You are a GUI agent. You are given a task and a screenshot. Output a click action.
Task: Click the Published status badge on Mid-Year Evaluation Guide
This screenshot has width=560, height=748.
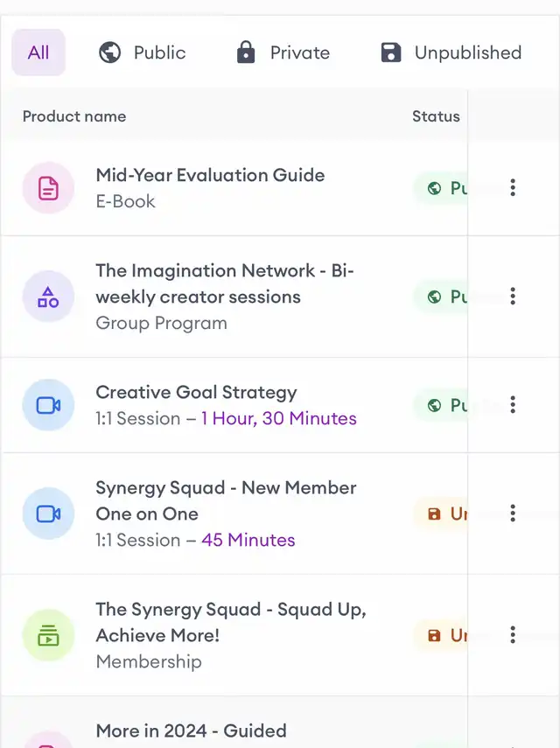[x=441, y=188]
